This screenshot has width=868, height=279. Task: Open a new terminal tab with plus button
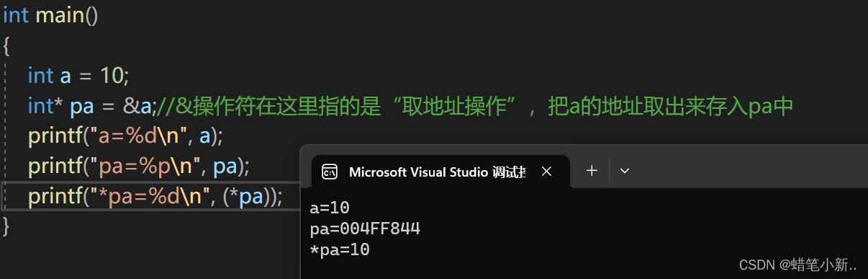pyautogui.click(x=592, y=171)
